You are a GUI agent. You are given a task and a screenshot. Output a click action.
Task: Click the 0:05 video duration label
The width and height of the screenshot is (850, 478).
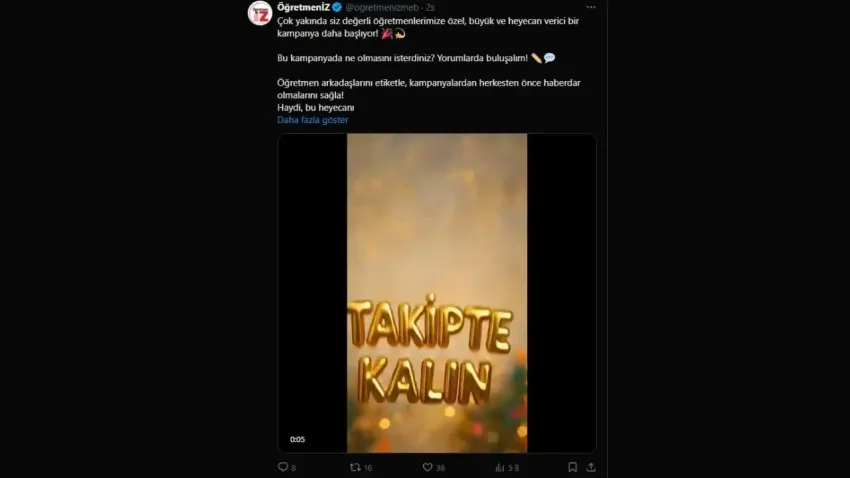(298, 439)
